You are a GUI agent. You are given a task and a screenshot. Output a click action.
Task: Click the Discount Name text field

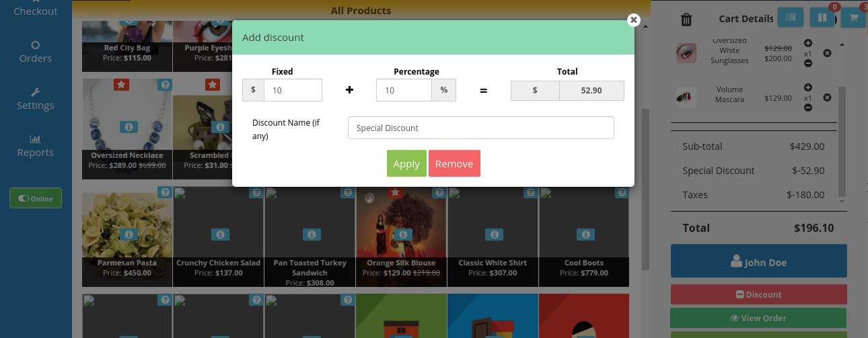(480, 128)
